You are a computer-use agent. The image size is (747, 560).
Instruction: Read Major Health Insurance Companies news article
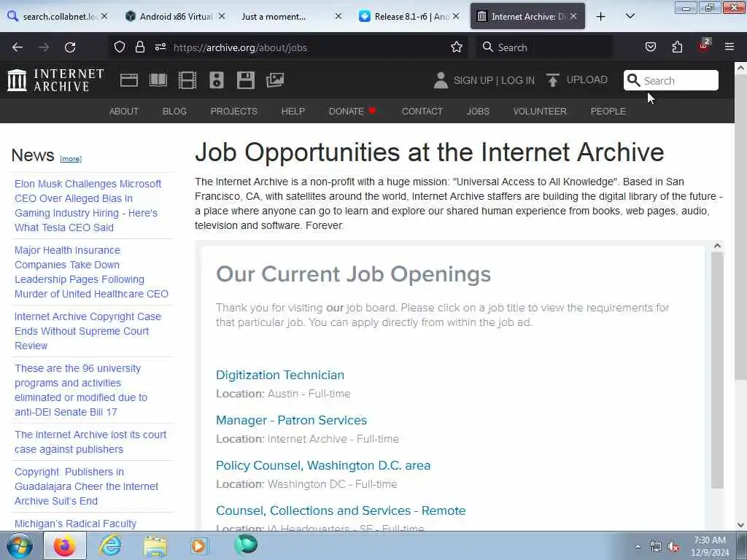pos(91,272)
